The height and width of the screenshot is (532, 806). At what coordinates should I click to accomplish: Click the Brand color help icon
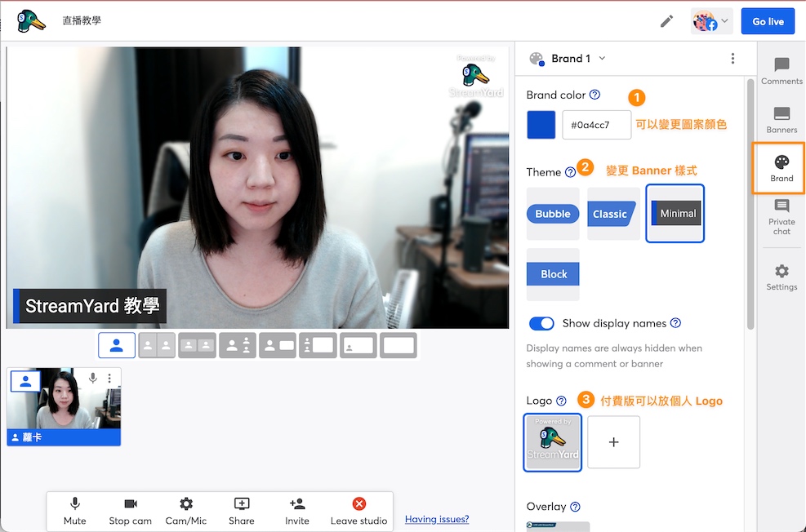pos(594,95)
